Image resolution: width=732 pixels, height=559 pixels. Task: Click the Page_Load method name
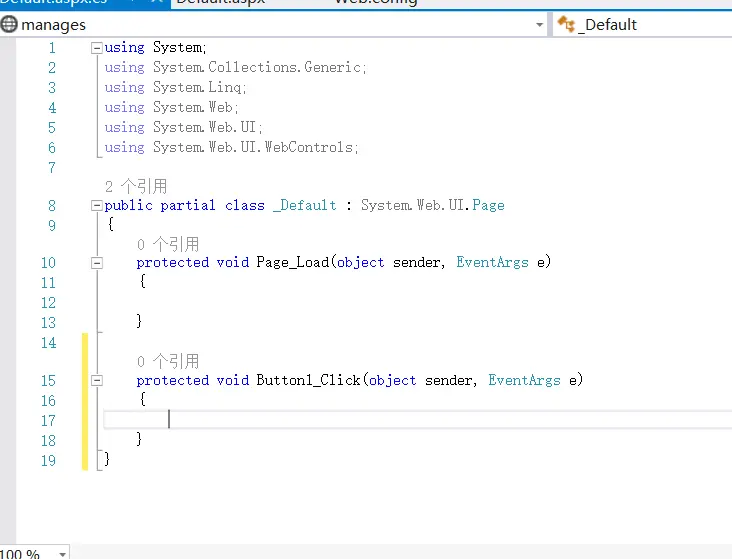click(293, 262)
